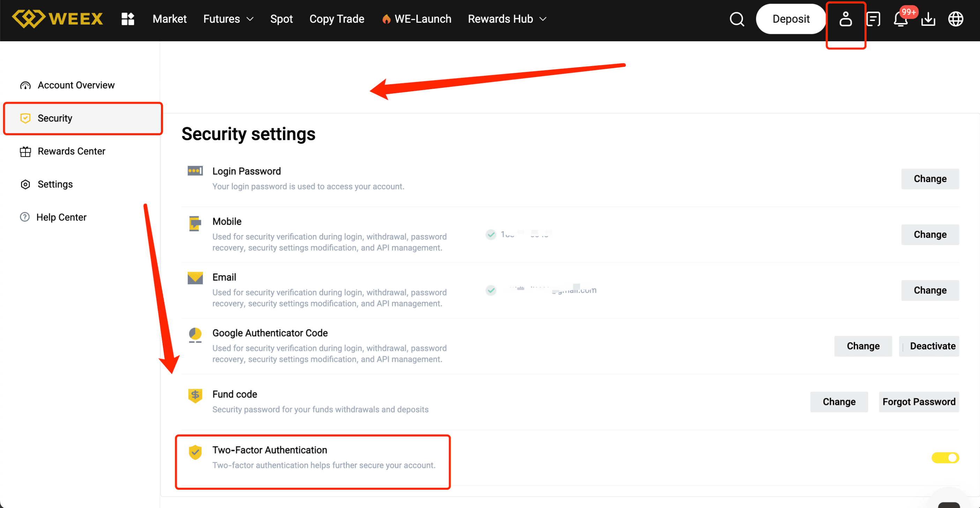Image resolution: width=980 pixels, height=508 pixels.
Task: Click the WEEX logo
Action: coord(57,18)
